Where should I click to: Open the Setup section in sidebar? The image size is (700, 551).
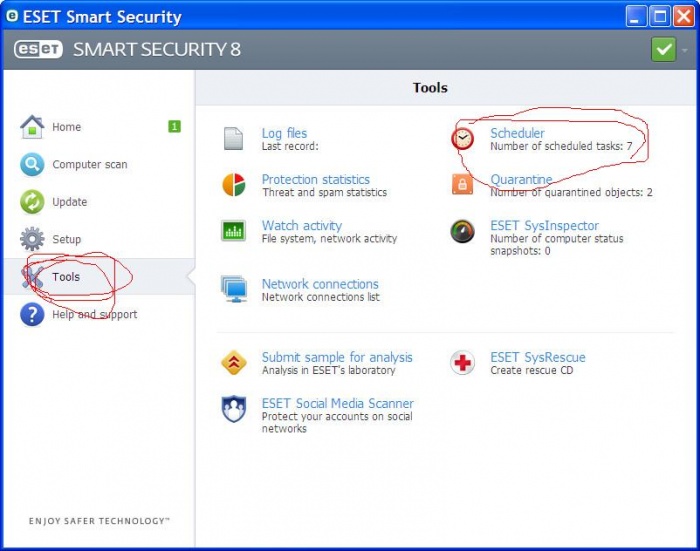[66, 240]
